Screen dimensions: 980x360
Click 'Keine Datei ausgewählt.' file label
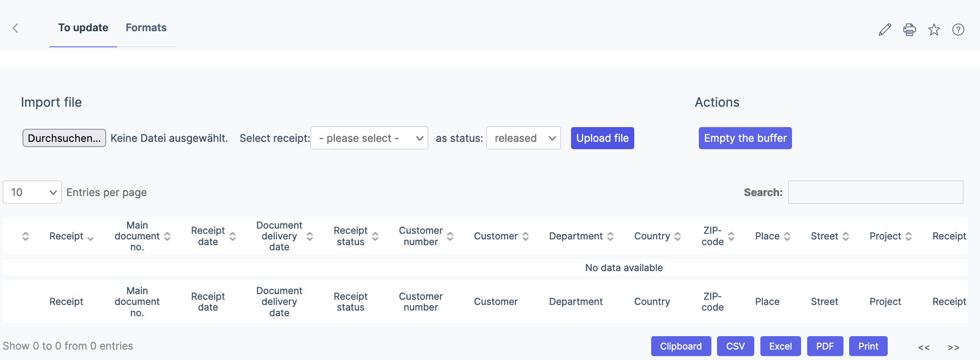[x=169, y=138]
